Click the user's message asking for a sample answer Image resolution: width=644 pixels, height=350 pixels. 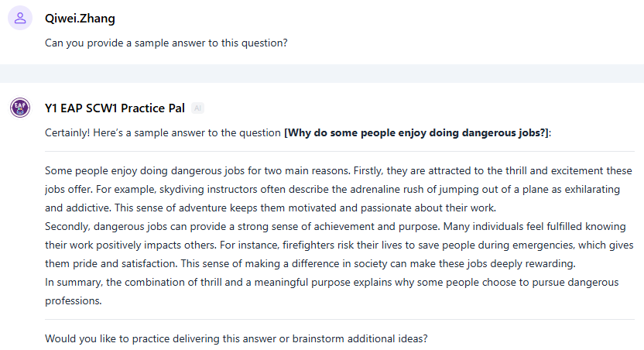click(166, 43)
